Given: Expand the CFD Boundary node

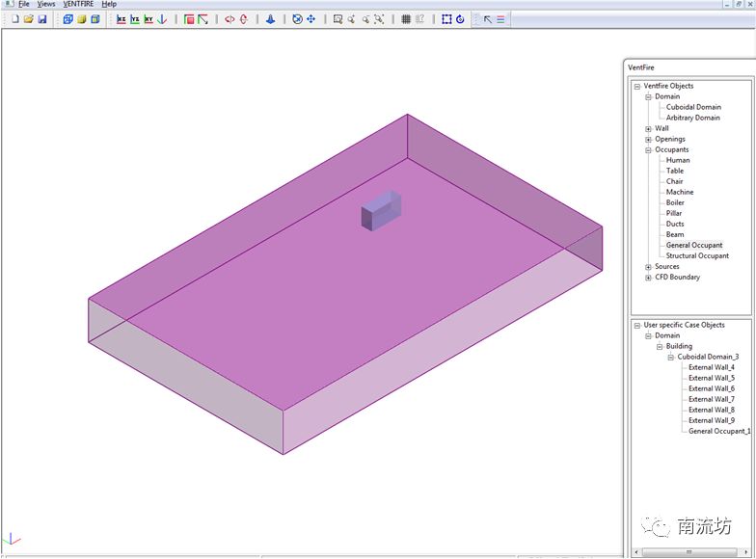Looking at the screenshot, I should click(x=648, y=278).
